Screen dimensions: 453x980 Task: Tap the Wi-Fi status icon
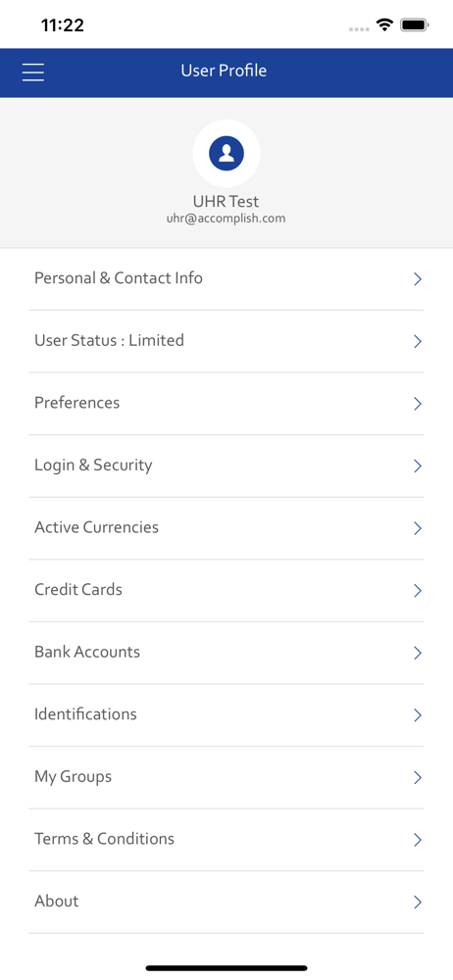pos(384,25)
